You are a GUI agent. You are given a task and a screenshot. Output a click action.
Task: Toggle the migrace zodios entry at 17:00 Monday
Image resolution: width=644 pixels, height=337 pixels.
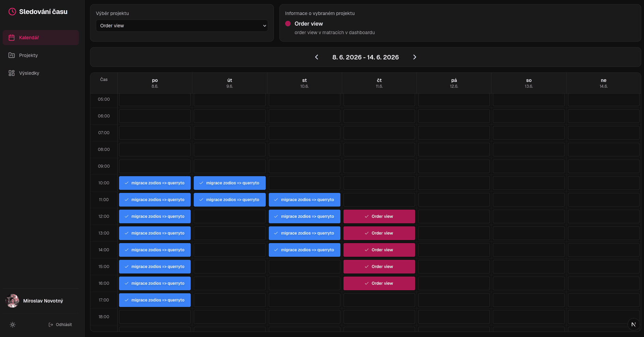(155, 300)
